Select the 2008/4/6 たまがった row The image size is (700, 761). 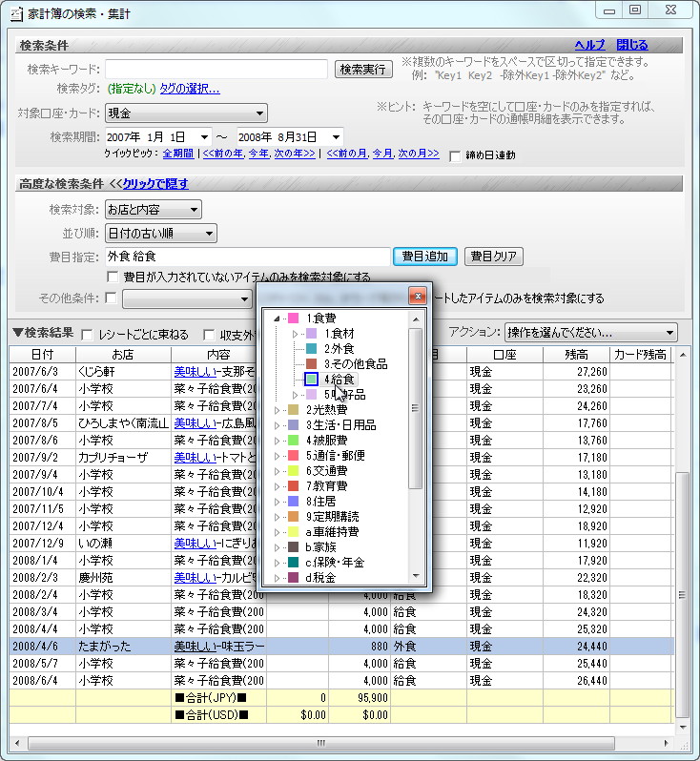pos(340,647)
